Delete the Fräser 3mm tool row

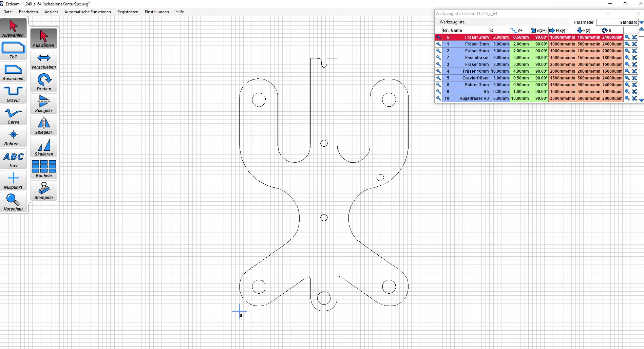pyautogui.click(x=634, y=44)
